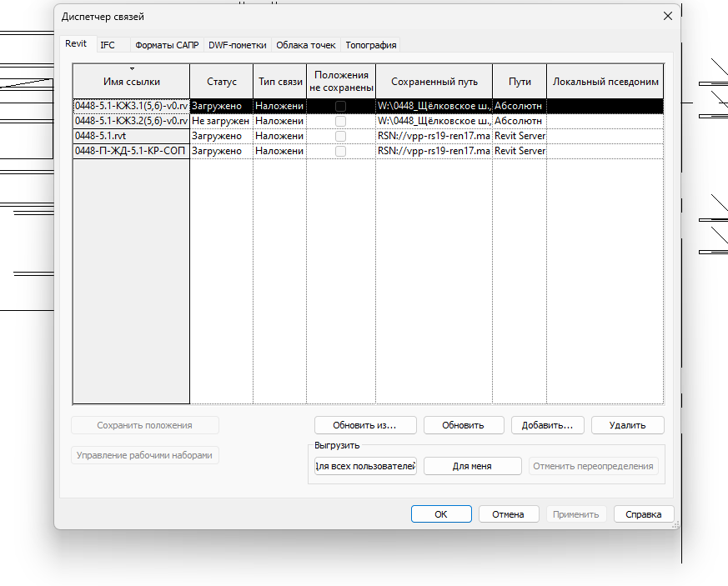
Task: Unload link Для меня
Action: click(472, 466)
